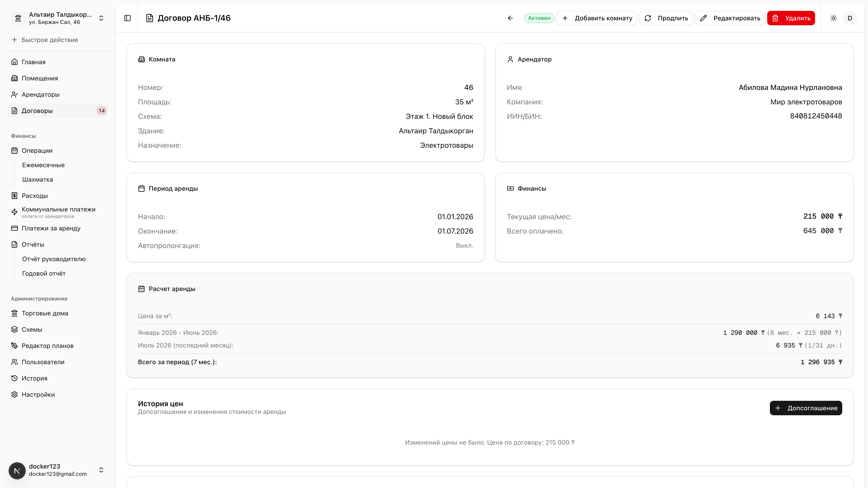Click the Настройки gear icon
The image size is (868, 488).
tap(14, 395)
